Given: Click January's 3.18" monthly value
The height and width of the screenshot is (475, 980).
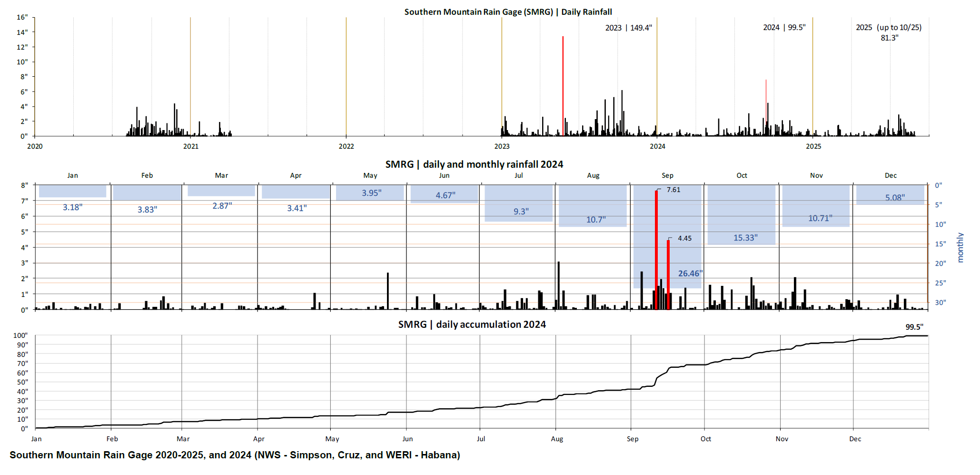Looking at the screenshot, I should [72, 207].
